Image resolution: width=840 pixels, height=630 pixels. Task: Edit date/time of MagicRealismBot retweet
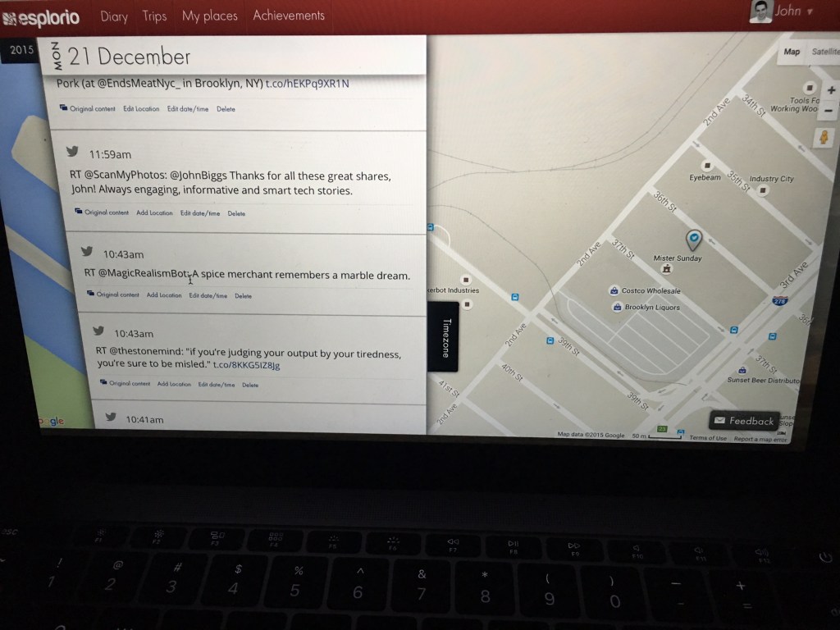[x=208, y=295]
